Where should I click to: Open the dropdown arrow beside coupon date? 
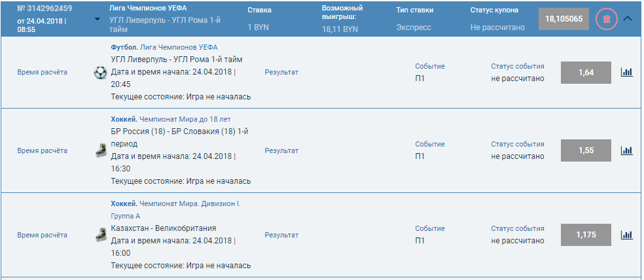pyautogui.click(x=98, y=19)
